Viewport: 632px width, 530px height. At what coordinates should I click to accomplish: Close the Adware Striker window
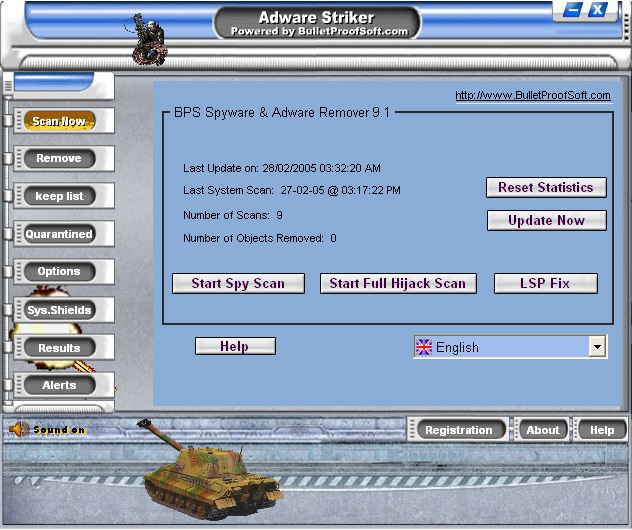pyautogui.click(x=598, y=9)
